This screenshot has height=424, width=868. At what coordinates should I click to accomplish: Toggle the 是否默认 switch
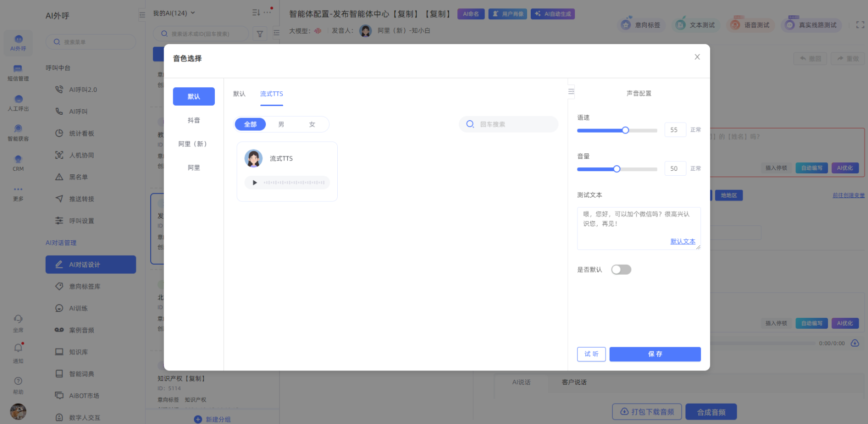coord(621,270)
